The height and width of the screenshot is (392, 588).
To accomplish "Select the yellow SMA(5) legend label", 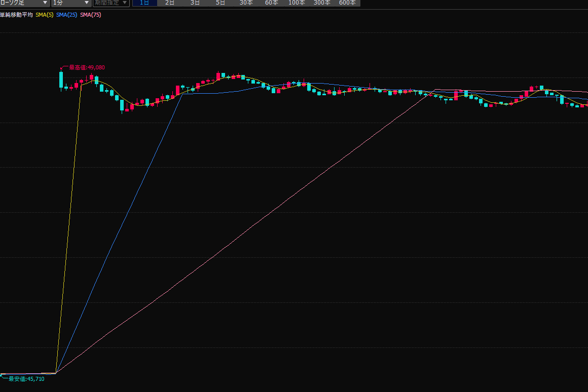I will tap(45, 15).
